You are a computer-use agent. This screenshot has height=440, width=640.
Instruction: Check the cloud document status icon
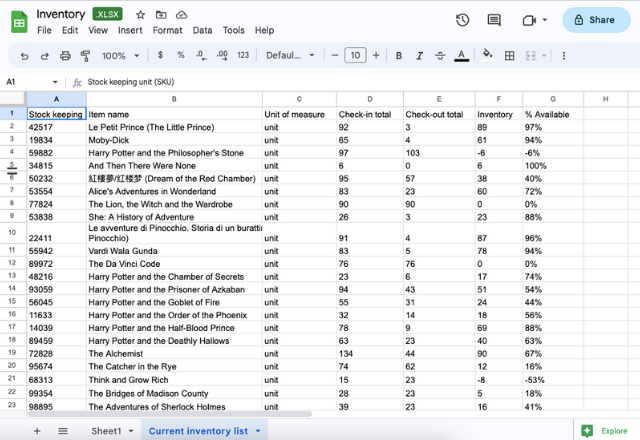[182, 15]
